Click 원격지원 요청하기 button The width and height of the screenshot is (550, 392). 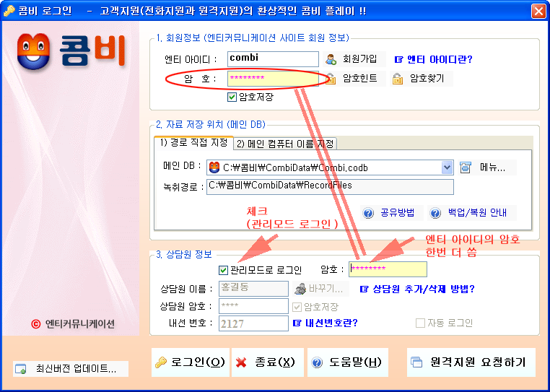coord(471,362)
